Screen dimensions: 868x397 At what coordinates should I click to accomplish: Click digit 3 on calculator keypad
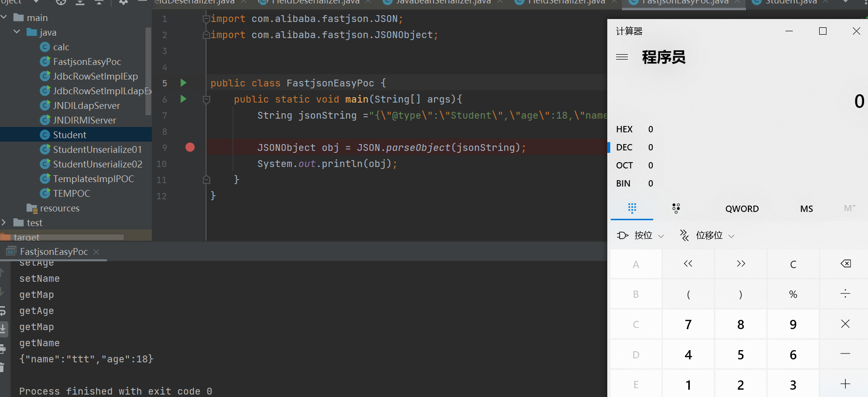click(793, 385)
